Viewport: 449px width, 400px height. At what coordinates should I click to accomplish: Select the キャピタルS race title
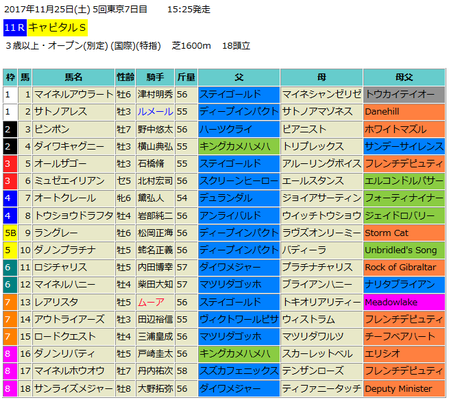pyautogui.click(x=57, y=28)
